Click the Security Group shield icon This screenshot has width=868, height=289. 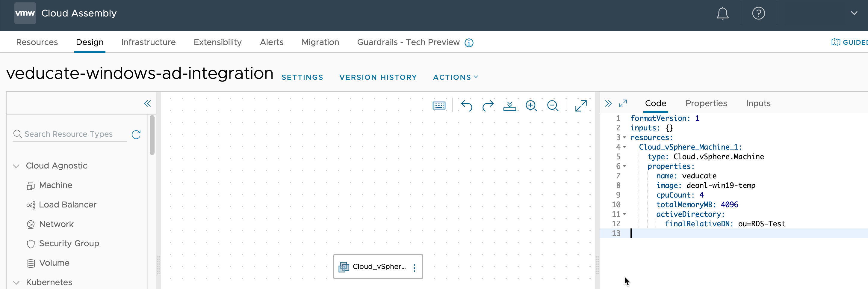[31, 244]
